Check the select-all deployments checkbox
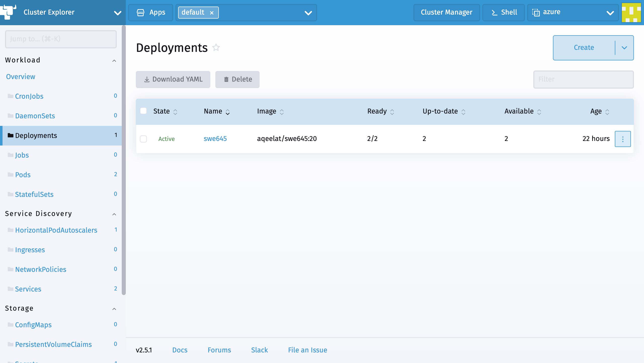644x363 pixels. (143, 111)
